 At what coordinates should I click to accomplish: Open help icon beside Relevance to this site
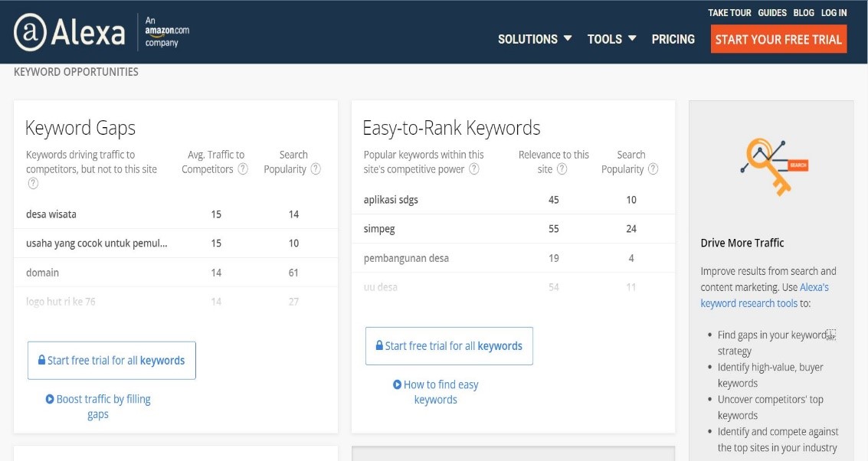[x=562, y=169]
